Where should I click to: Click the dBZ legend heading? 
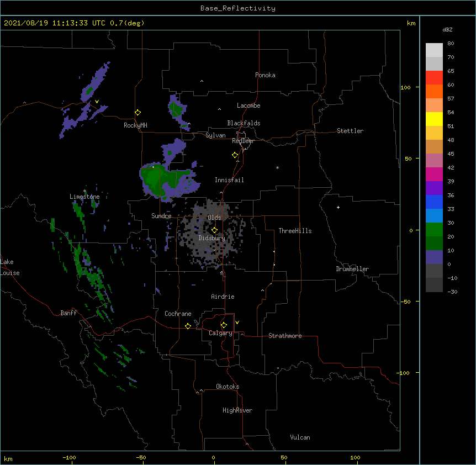click(x=447, y=29)
